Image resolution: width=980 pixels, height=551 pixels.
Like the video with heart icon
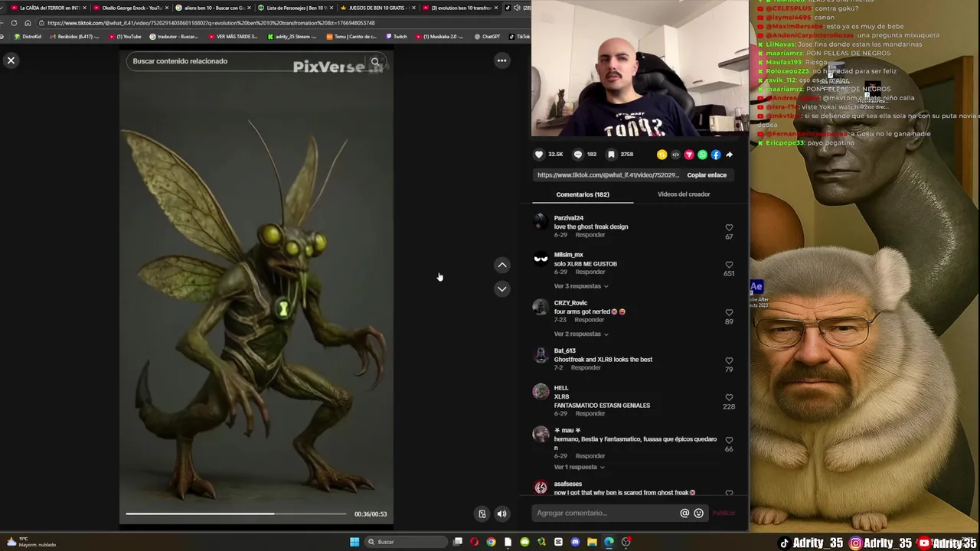pos(539,154)
